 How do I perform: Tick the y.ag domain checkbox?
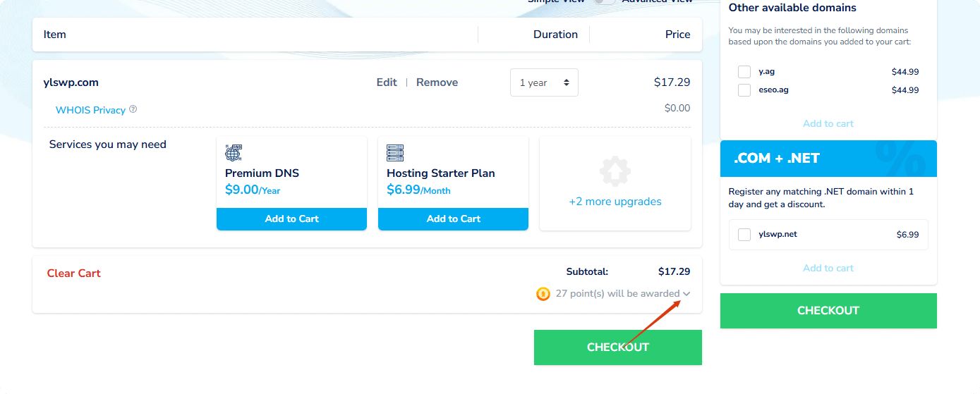tap(744, 72)
